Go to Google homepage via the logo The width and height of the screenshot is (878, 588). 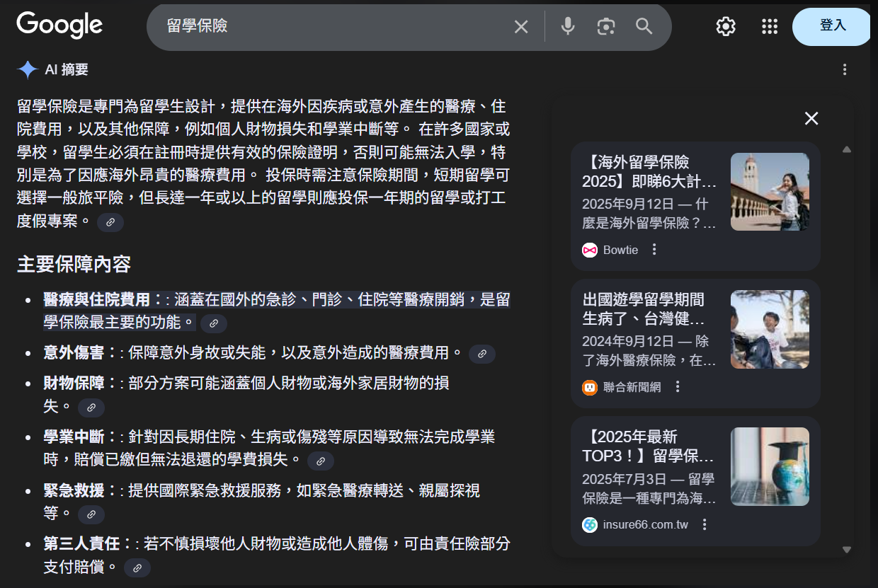click(59, 25)
